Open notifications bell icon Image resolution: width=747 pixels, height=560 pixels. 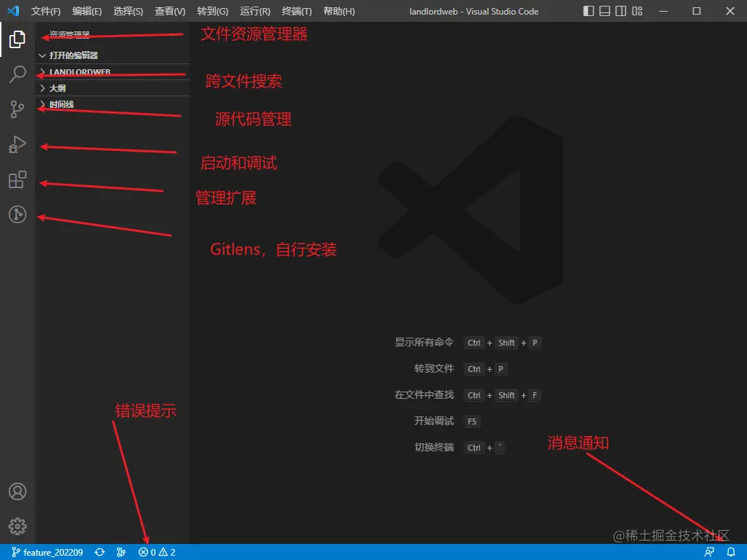(731, 553)
